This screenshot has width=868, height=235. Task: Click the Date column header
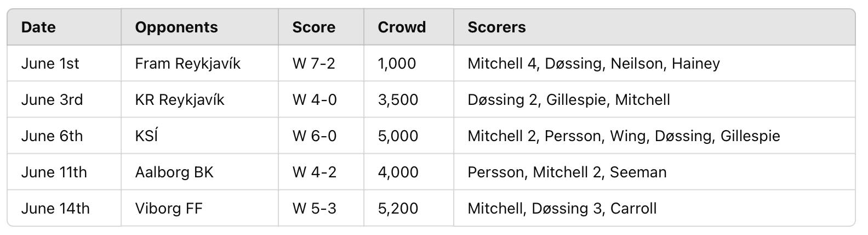coord(38,27)
